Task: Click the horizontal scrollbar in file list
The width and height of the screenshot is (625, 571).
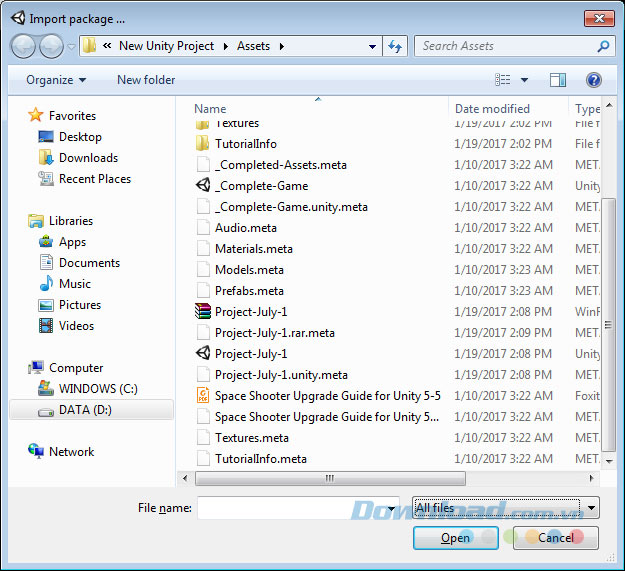Action: [328, 479]
